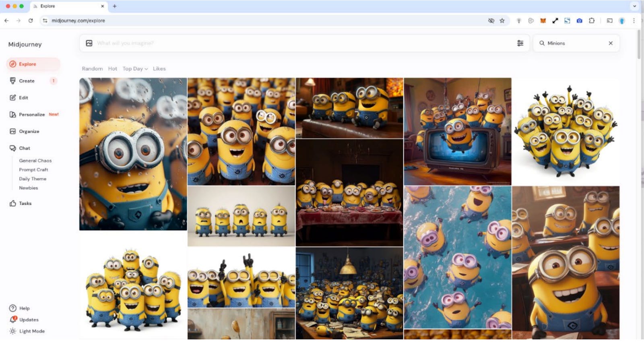Select the Random filter
Screen dimensions: 644x347
pyautogui.click(x=92, y=69)
